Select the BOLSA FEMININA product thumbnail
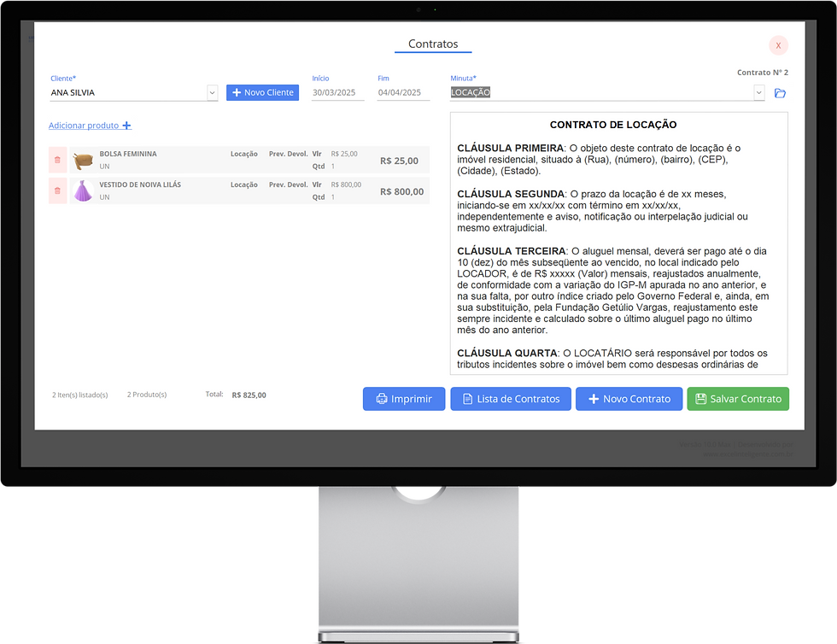 point(82,160)
